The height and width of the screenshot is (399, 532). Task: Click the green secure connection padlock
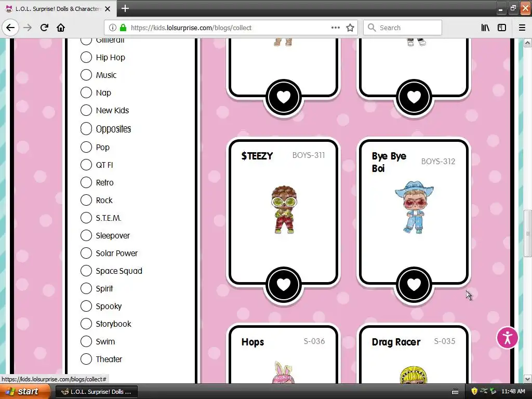coord(123,28)
